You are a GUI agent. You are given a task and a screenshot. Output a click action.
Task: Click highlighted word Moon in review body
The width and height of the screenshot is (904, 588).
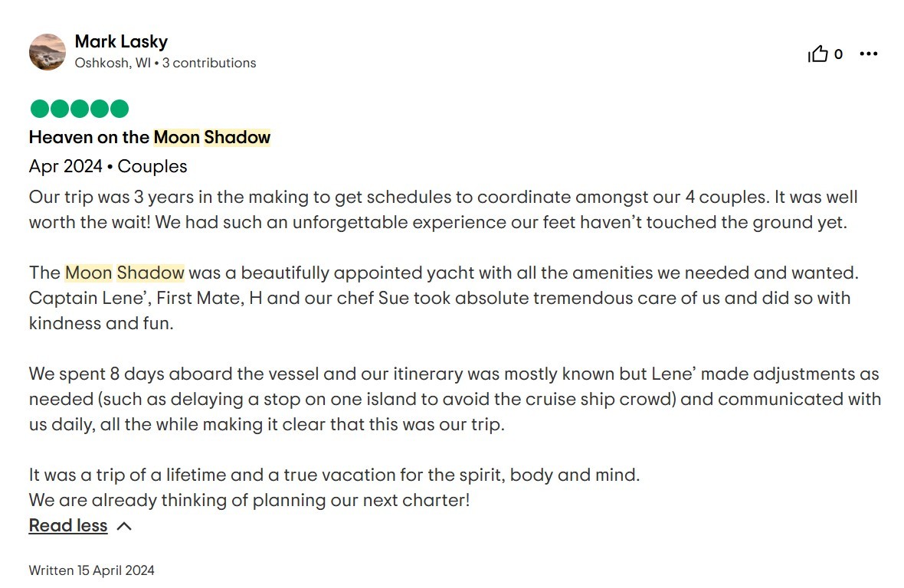(89, 273)
